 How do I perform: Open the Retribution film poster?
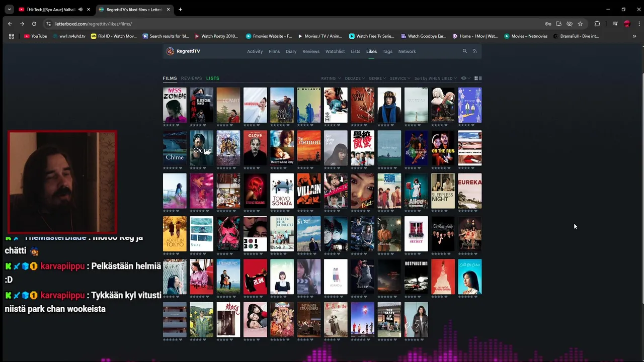[x=416, y=277]
